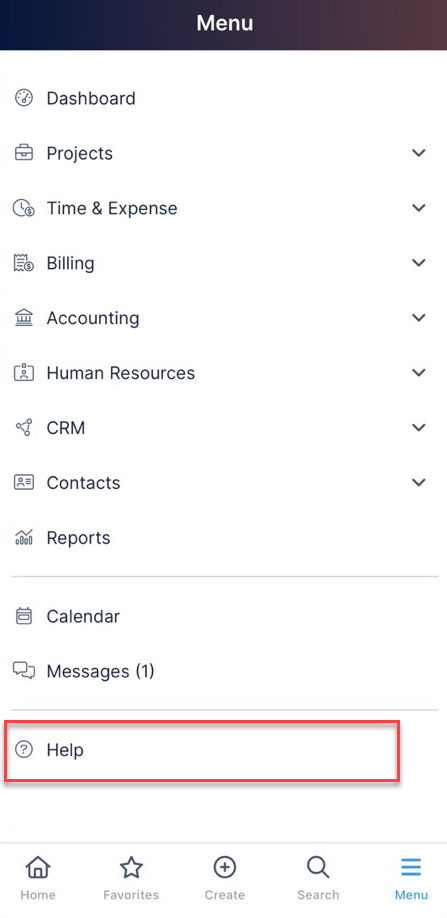Select the CRM share-nodes icon
447x918 pixels.
(24, 428)
